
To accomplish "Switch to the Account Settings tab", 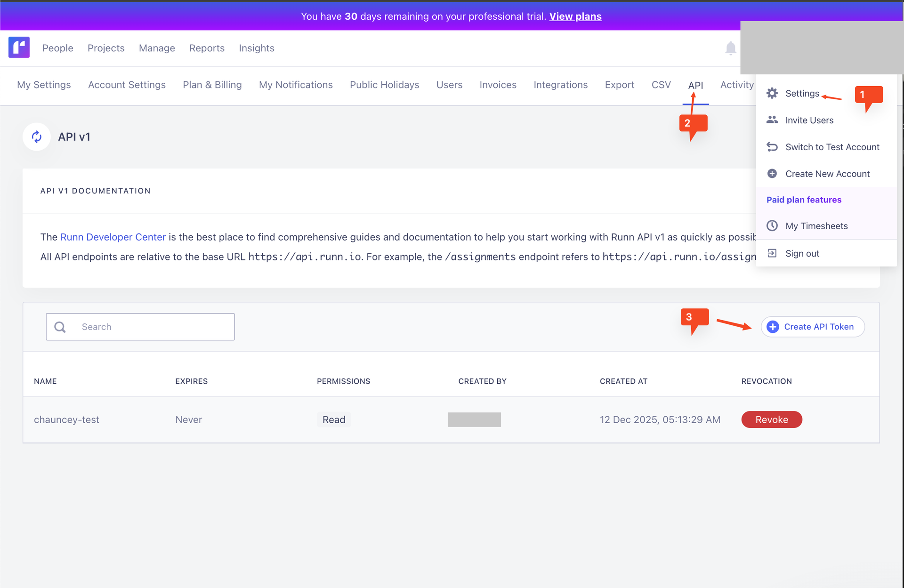I will click(127, 85).
